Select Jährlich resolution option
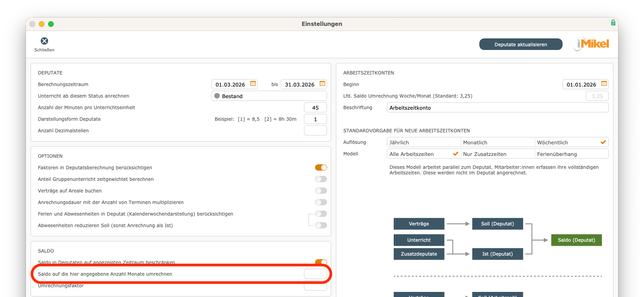This screenshot has width=644, height=297. click(423, 142)
